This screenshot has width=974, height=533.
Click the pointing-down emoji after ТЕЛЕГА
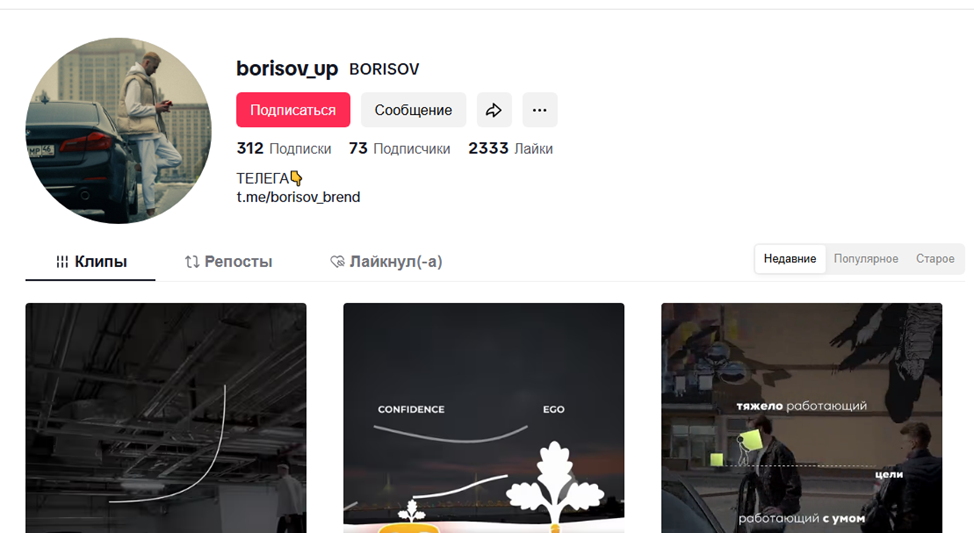click(x=296, y=178)
